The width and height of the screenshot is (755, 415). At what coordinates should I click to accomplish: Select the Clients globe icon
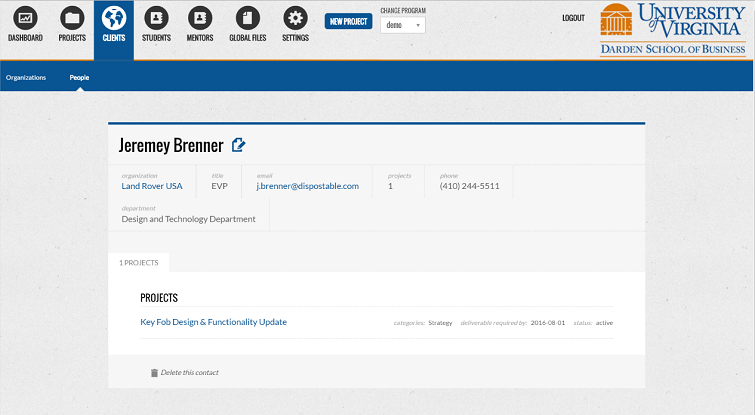tap(114, 19)
